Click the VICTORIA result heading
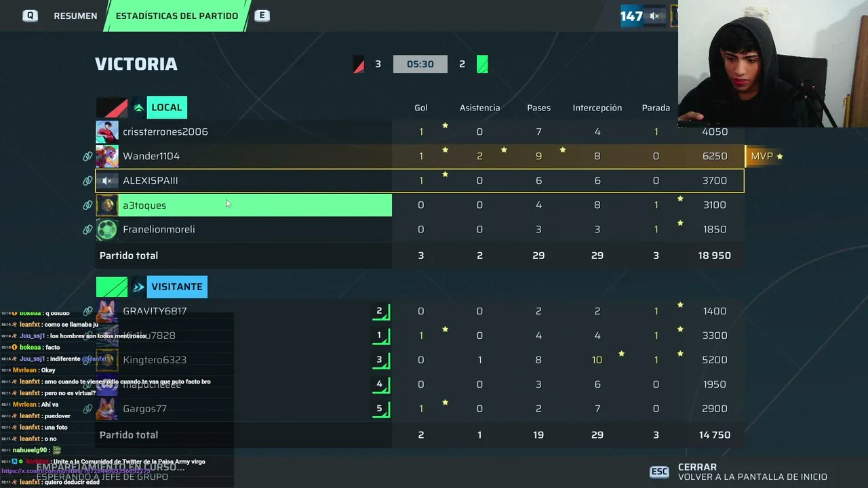 136,64
